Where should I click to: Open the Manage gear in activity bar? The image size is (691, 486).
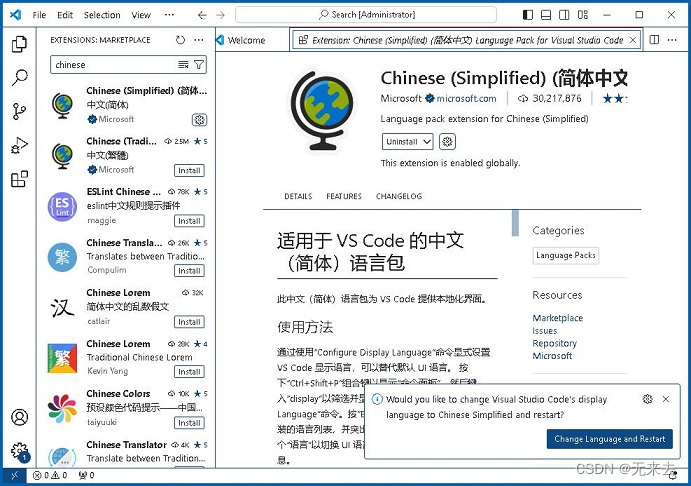click(19, 451)
